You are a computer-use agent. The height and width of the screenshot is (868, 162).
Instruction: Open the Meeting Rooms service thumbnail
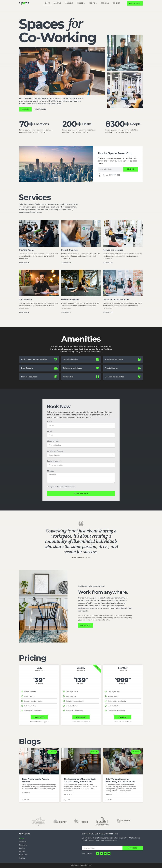tap(39, 234)
